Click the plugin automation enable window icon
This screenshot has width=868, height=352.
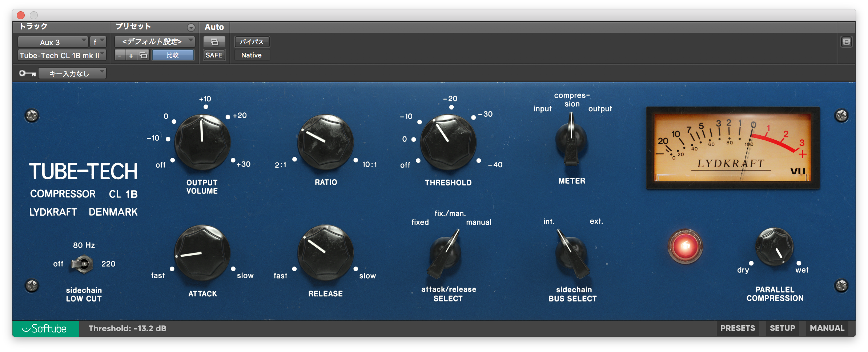pyautogui.click(x=214, y=42)
